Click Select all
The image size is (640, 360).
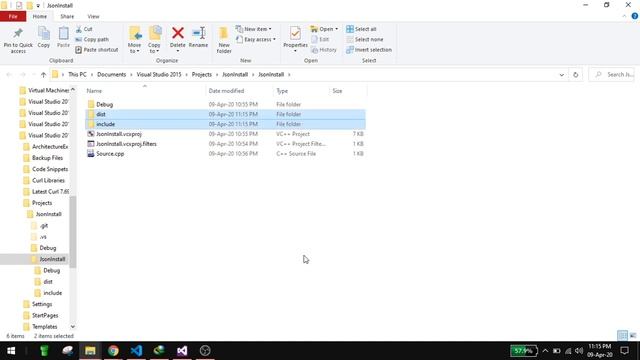coord(361,29)
